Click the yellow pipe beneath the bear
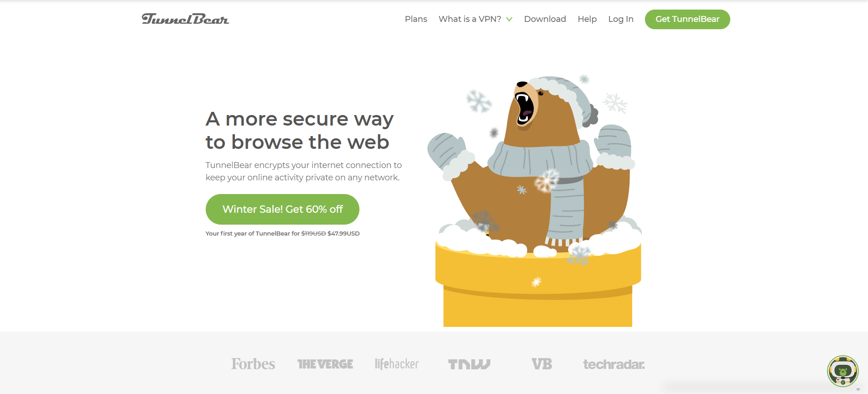Image resolution: width=868 pixels, height=394 pixels. click(x=538, y=288)
